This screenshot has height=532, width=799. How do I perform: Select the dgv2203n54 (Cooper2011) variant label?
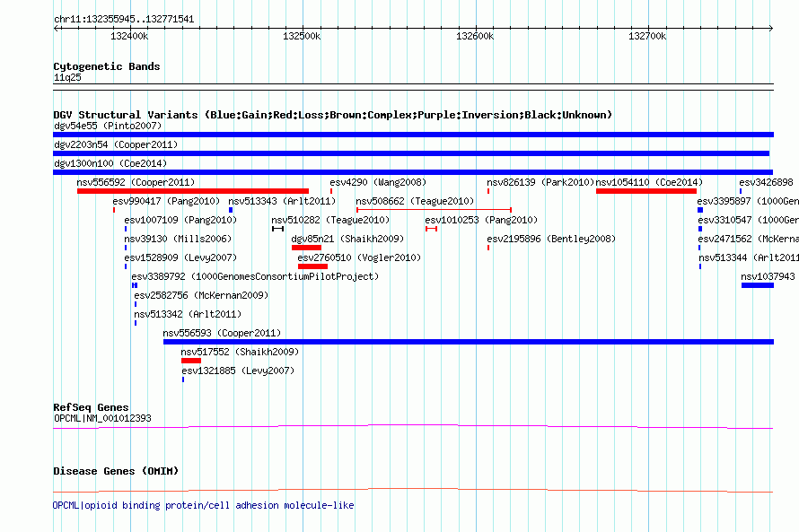[116, 144]
